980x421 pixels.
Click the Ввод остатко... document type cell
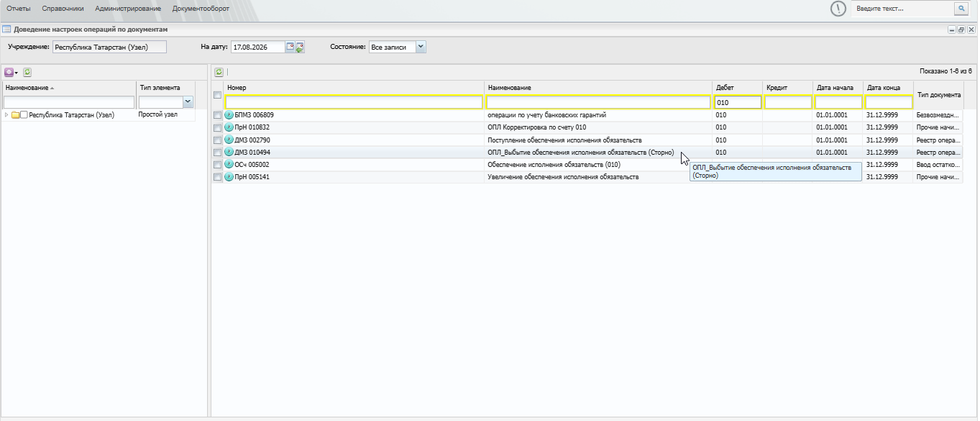938,164
